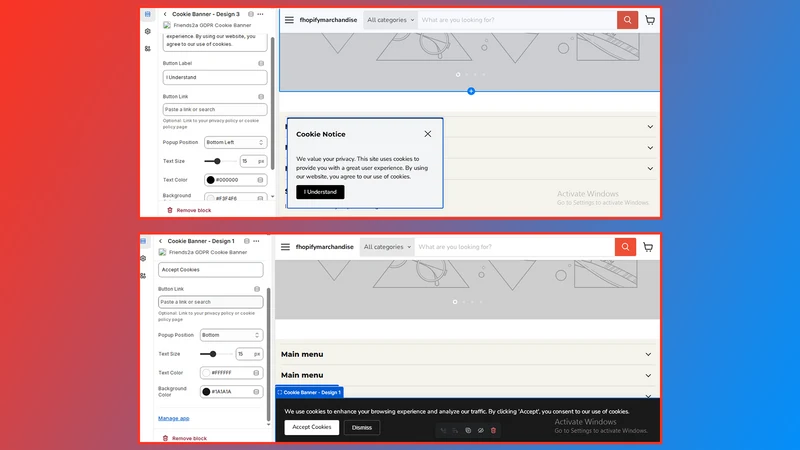This screenshot has width=800, height=450.
Task: Open theme settings gear in top editor sidebar
Action: [x=147, y=32]
